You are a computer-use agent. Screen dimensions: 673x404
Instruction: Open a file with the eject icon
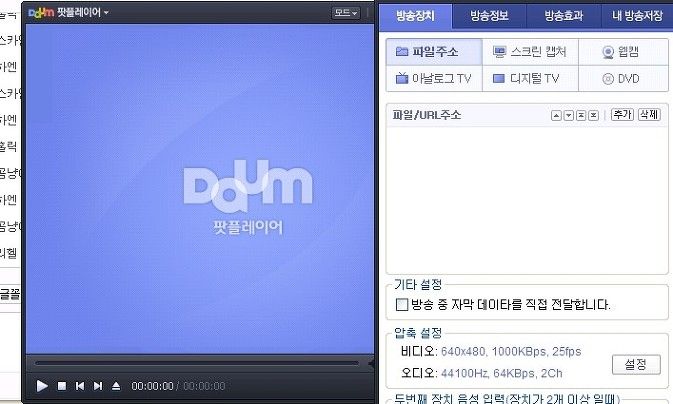coord(116,386)
